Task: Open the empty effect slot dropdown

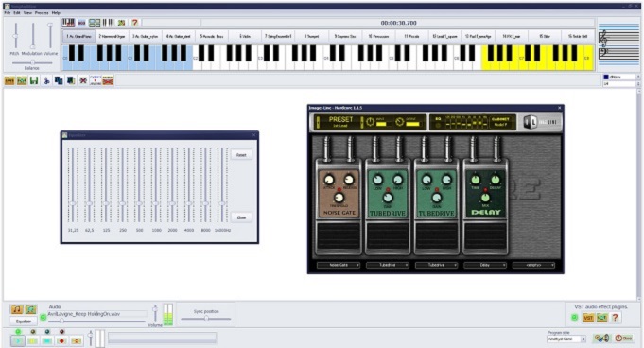Action: coord(534,265)
